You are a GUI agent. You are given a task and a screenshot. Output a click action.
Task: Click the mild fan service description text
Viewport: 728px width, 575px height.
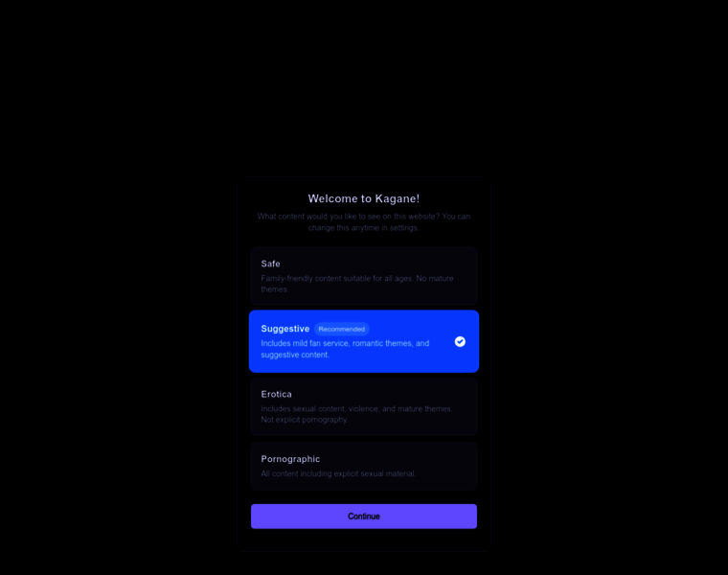point(345,349)
